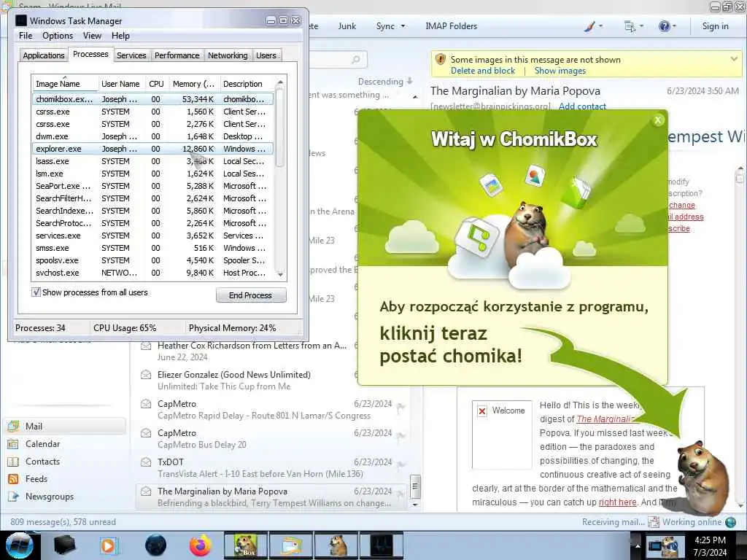Viewport: 747px width, 560px height.
Task: Toggle Show processes from all users checkbox
Action: [36, 292]
